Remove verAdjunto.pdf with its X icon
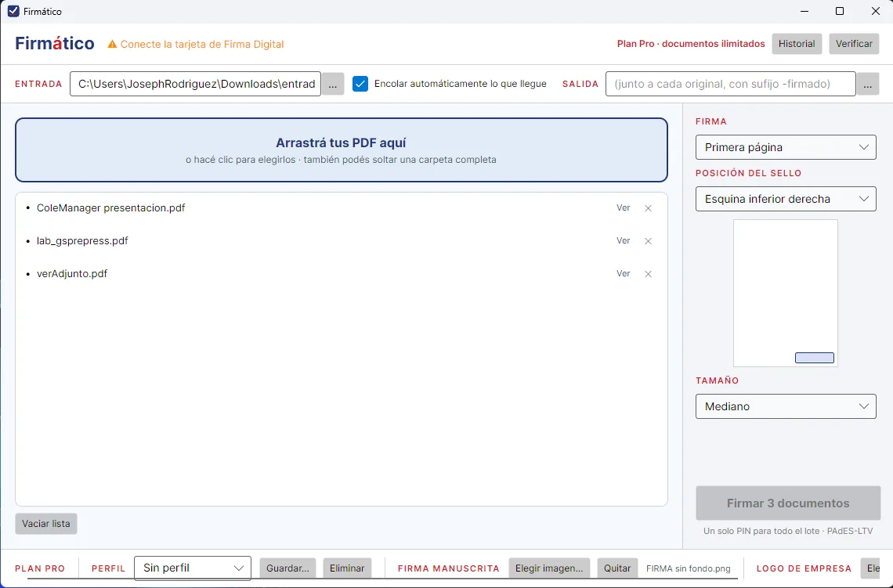Screen dimensions: 893x588 coord(648,274)
